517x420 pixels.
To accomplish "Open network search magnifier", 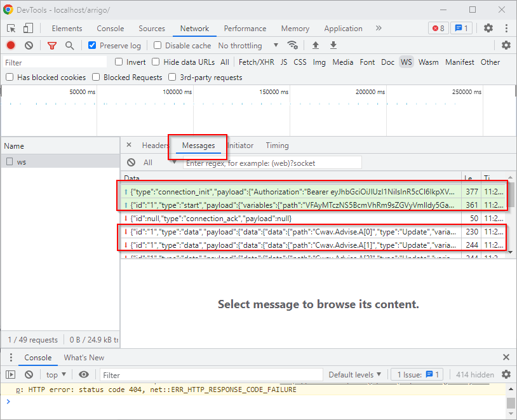I will pyautogui.click(x=69, y=46).
